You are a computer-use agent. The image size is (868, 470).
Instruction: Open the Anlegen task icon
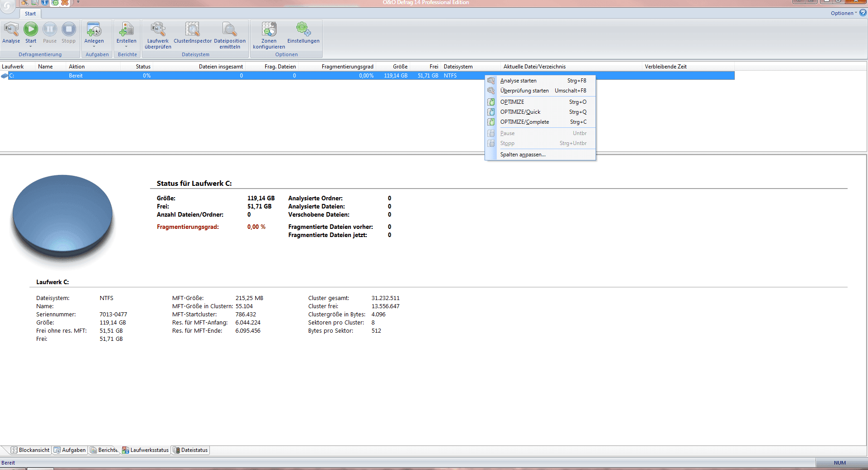pyautogui.click(x=94, y=29)
